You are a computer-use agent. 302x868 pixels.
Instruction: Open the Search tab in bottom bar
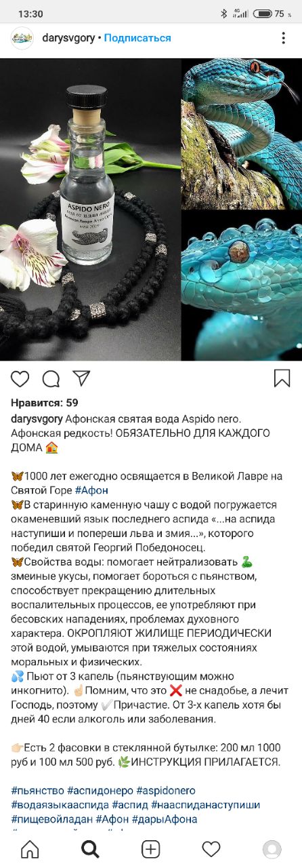click(90, 848)
